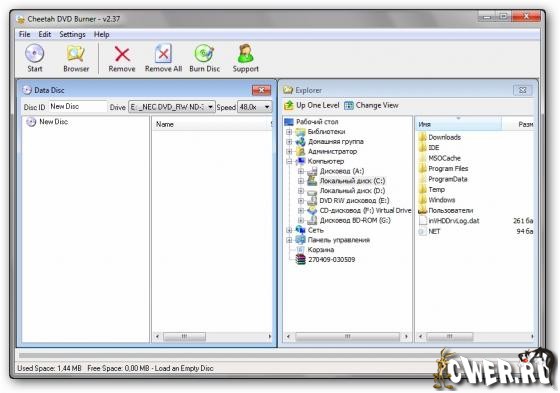Select the ProgramData folder name
The height and width of the screenshot is (393, 560).
tap(448, 179)
